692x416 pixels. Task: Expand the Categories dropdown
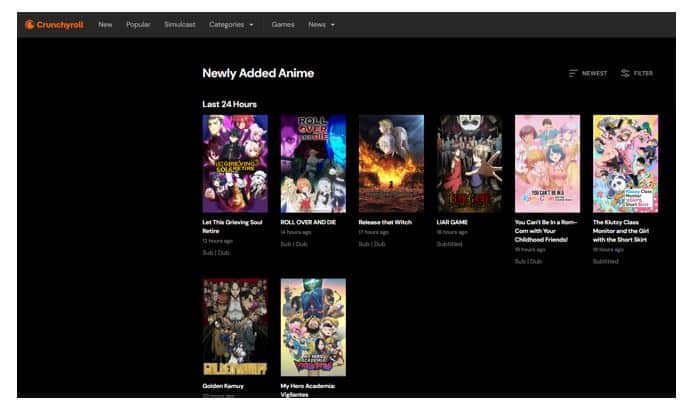[x=231, y=25]
